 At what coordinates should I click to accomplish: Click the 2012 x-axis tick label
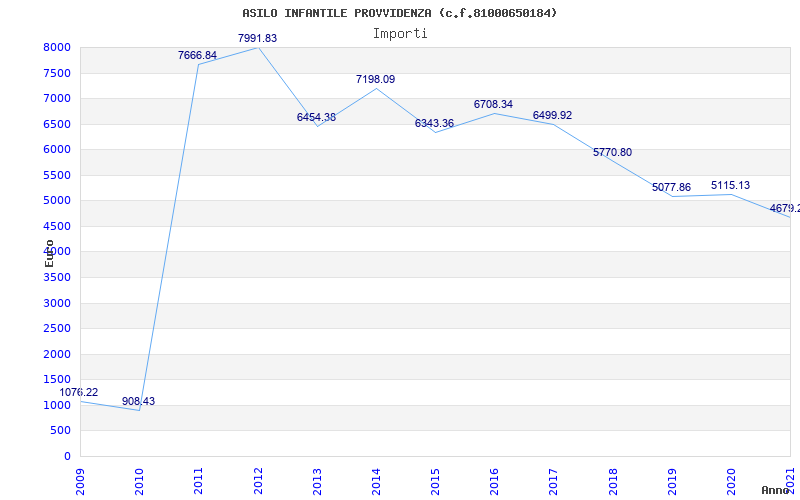(258, 482)
